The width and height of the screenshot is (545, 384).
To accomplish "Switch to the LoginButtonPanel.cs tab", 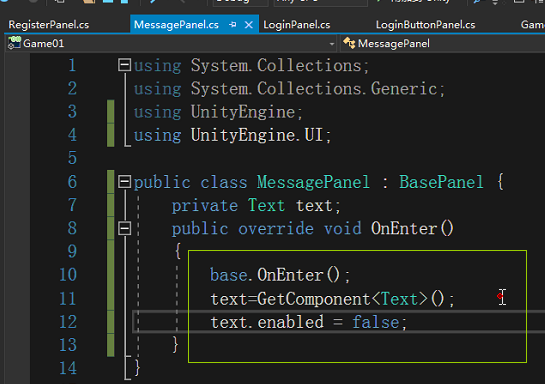I will (x=425, y=25).
